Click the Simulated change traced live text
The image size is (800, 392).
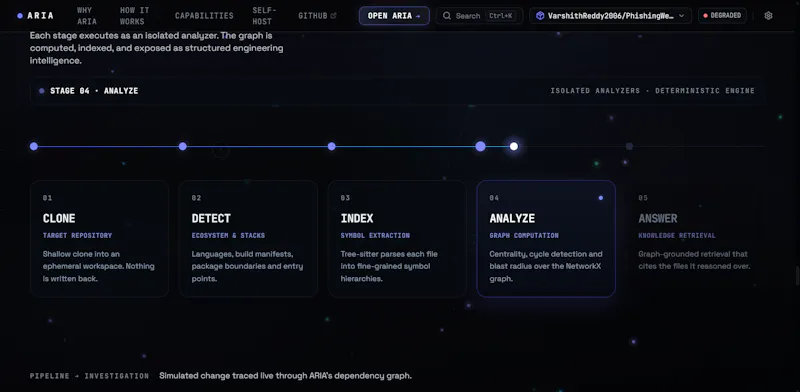click(285, 376)
